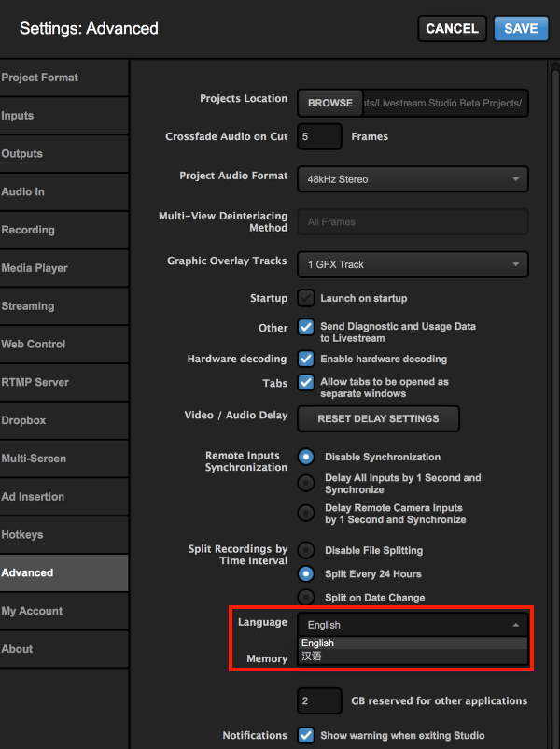560x749 pixels.
Task: Browse for projects location
Action: [330, 103]
